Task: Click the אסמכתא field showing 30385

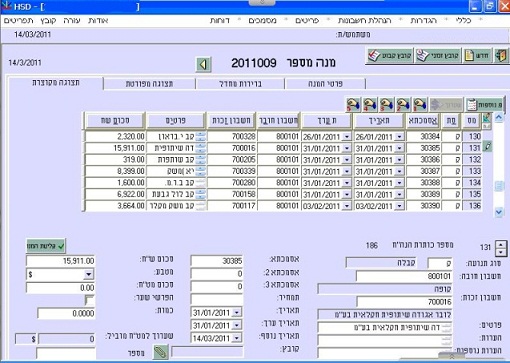Action: click(217, 261)
